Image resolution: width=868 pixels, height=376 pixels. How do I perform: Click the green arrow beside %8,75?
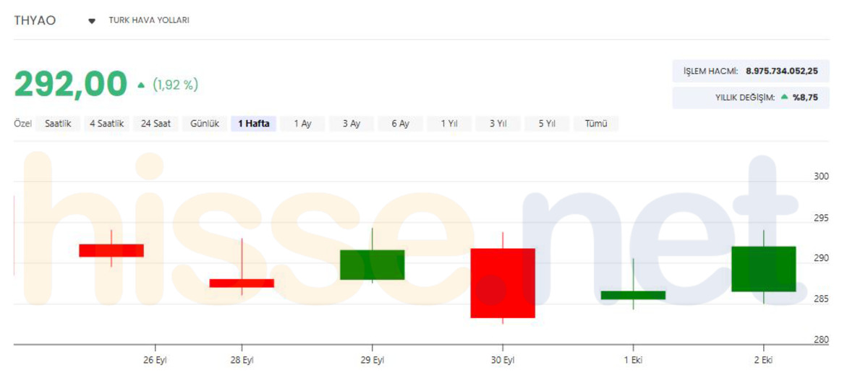click(785, 97)
